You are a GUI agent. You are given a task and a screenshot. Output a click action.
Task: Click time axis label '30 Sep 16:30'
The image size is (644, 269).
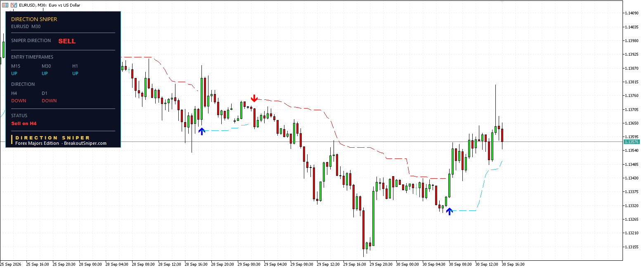[x=513, y=264]
